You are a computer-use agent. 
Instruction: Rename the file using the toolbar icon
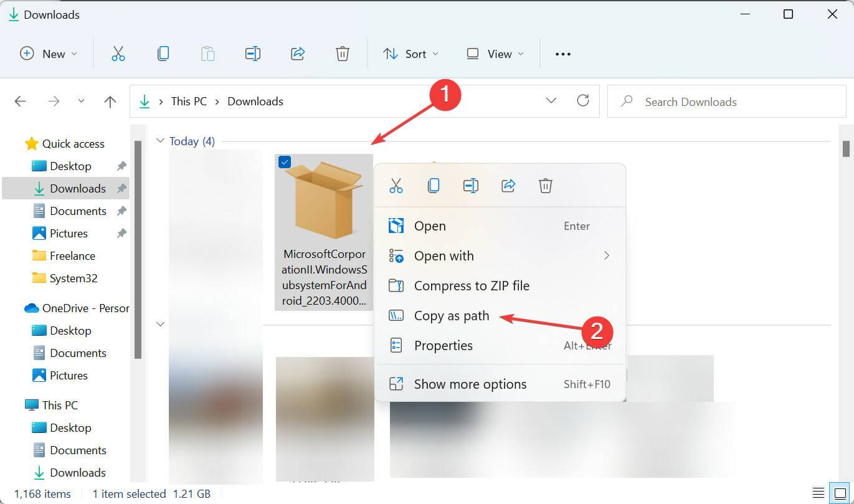(253, 54)
